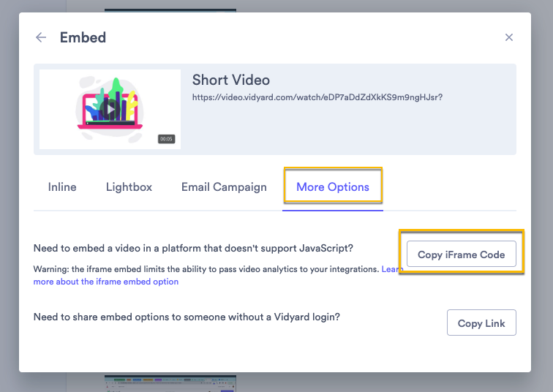Click the Copy Link button
The width and height of the screenshot is (553, 392).
click(x=481, y=323)
